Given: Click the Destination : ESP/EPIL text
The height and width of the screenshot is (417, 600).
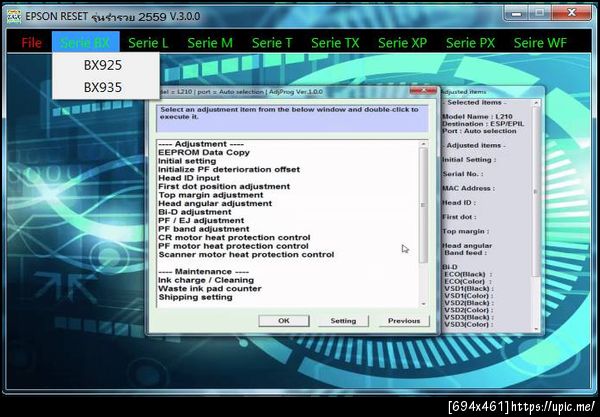Looking at the screenshot, I should tap(483, 124).
